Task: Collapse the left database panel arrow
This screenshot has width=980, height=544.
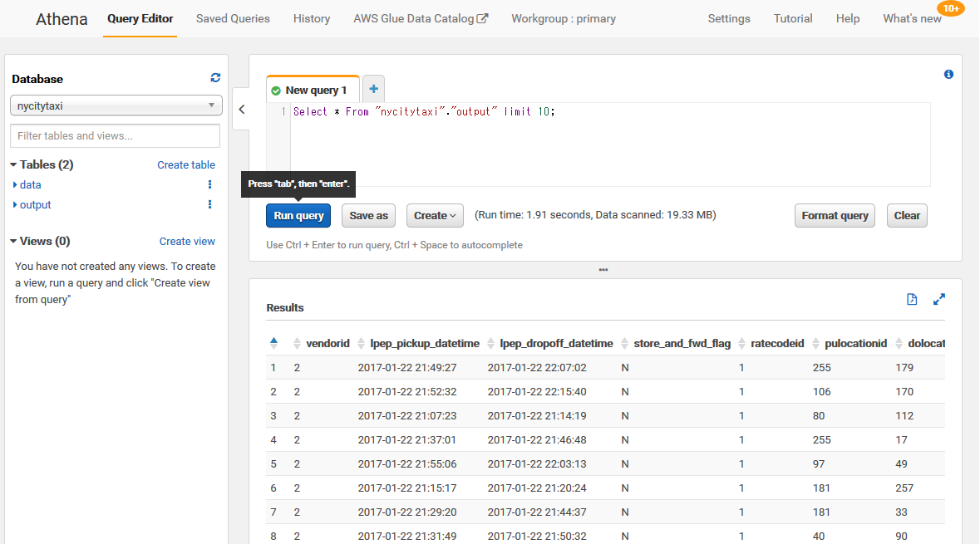Action: 242,110
